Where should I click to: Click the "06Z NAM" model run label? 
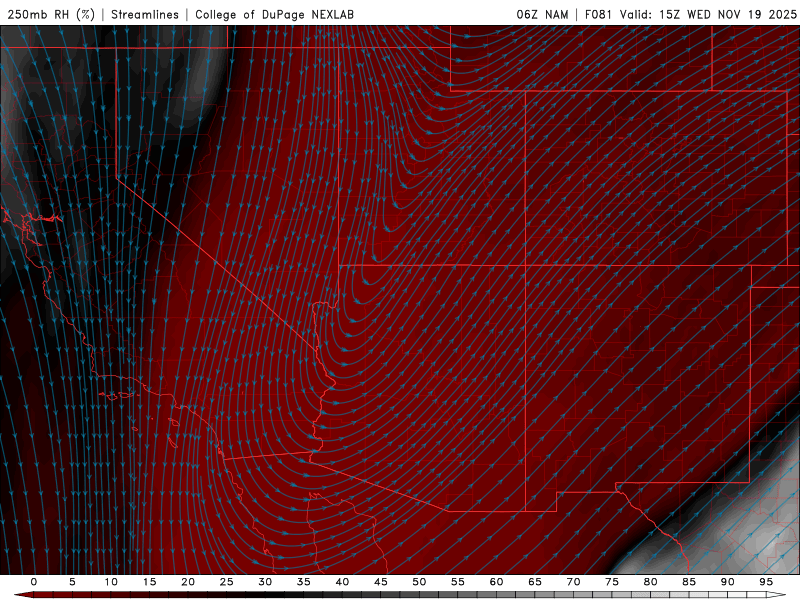click(x=542, y=14)
